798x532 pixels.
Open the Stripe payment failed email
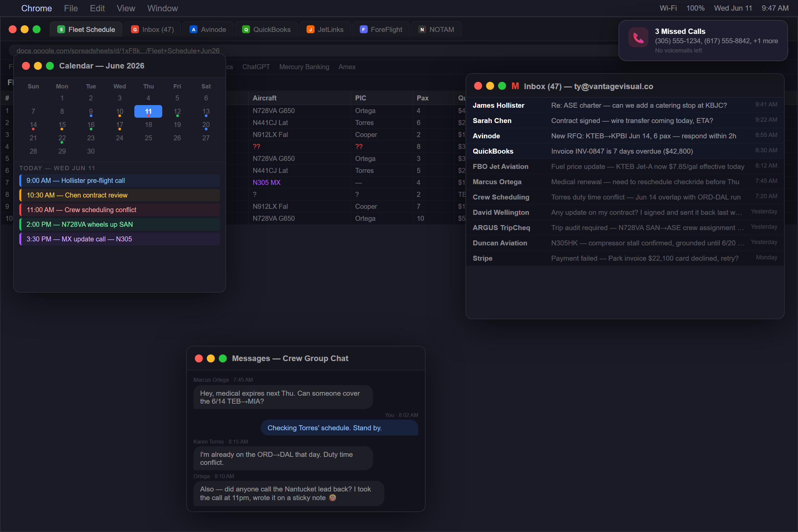coord(625,258)
